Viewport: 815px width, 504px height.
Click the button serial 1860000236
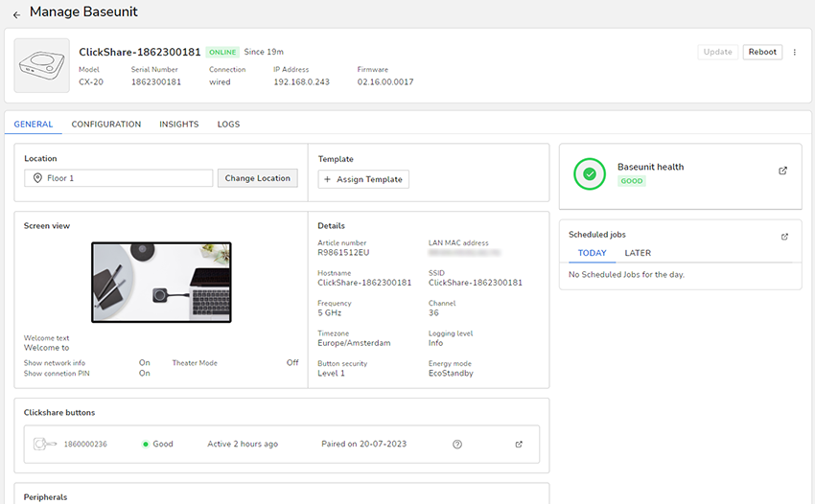coord(85,445)
